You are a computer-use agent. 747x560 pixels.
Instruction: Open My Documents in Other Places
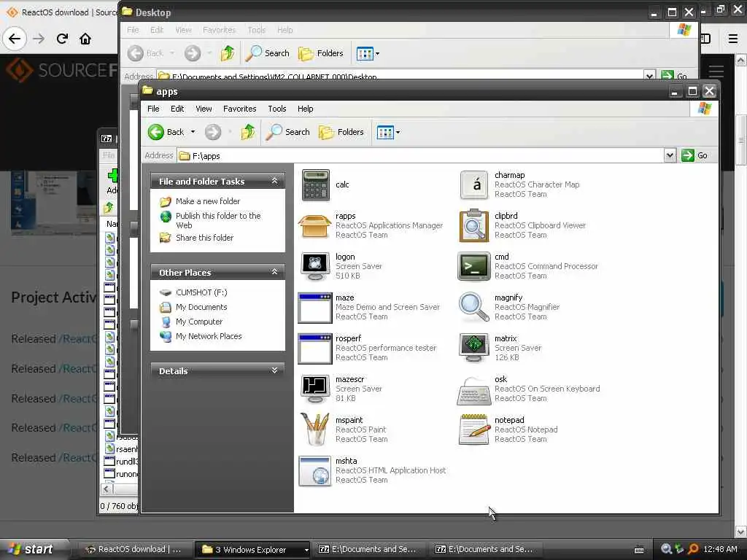[201, 307]
